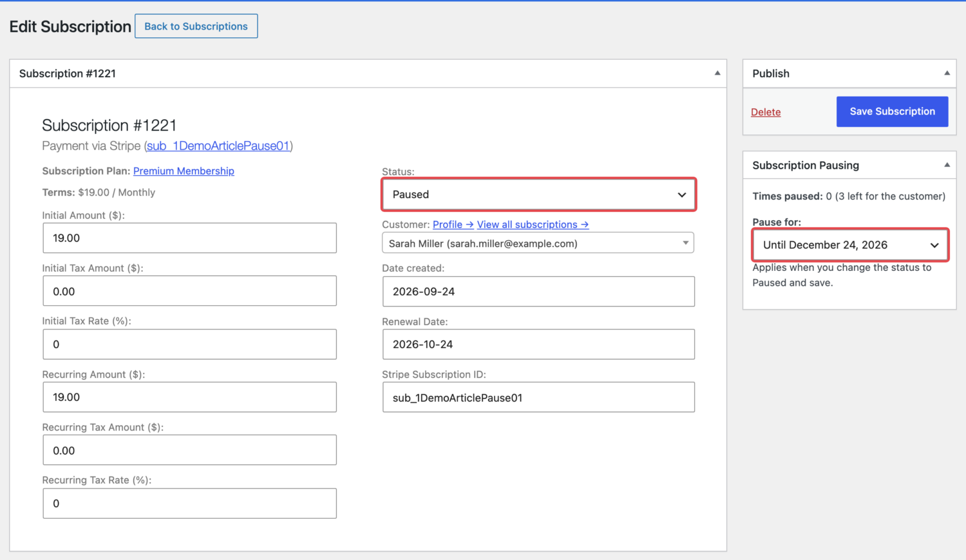Click the 'Edit Subscription' page heading
Image resolution: width=966 pixels, height=560 pixels.
70,26
